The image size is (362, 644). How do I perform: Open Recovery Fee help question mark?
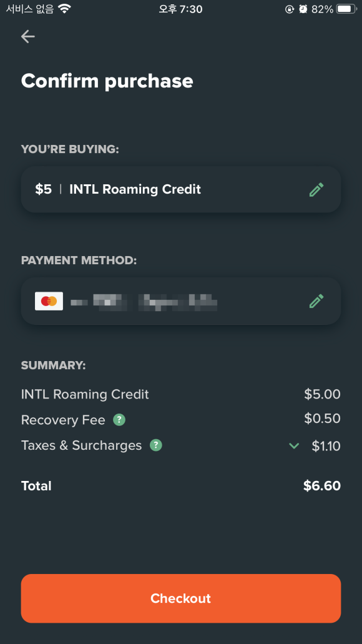[x=119, y=420]
